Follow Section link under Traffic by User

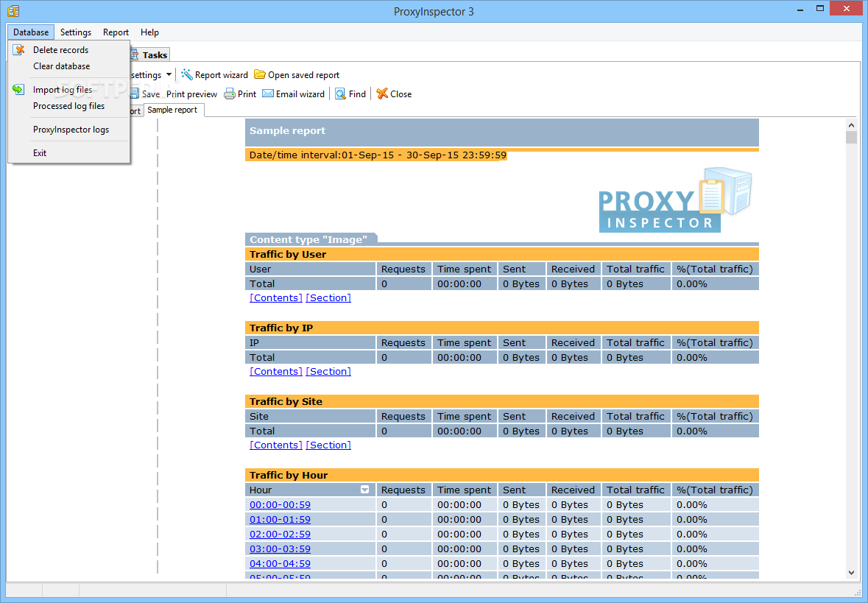click(328, 298)
